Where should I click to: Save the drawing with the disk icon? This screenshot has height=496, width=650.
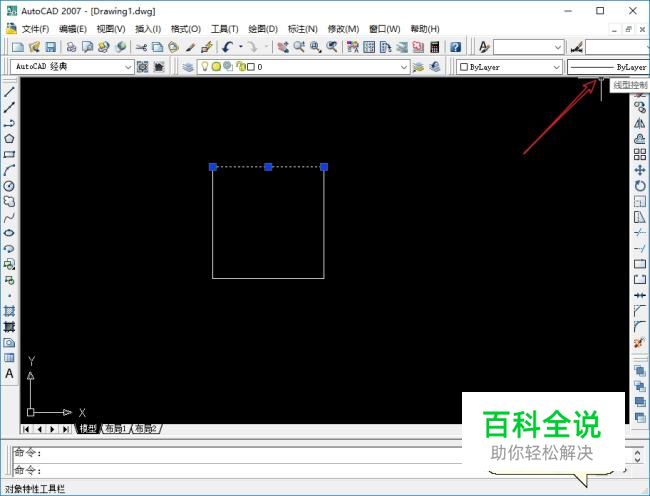pyautogui.click(x=51, y=47)
